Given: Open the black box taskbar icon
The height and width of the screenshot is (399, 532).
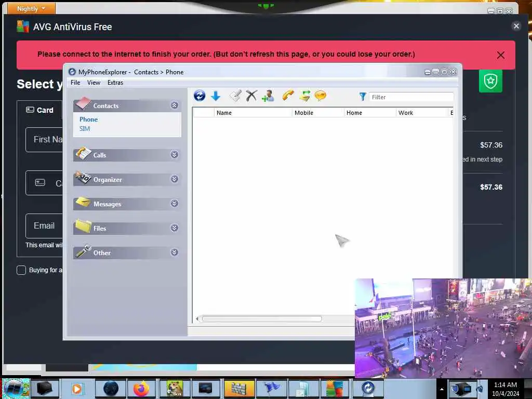Looking at the screenshot, I should [45, 389].
